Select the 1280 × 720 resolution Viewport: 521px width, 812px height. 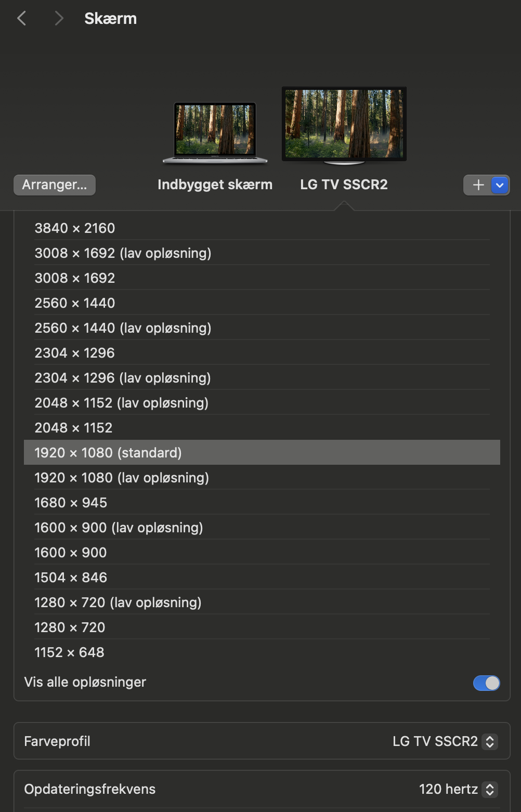click(x=71, y=627)
